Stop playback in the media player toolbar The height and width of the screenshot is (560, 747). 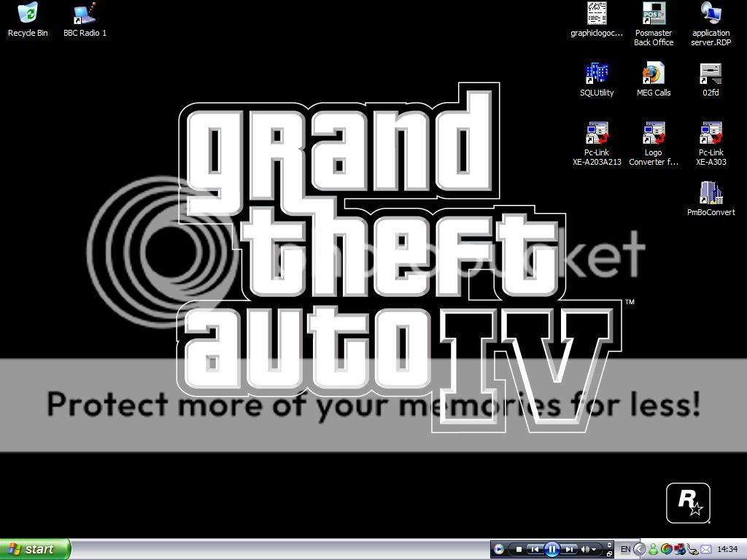(x=519, y=549)
